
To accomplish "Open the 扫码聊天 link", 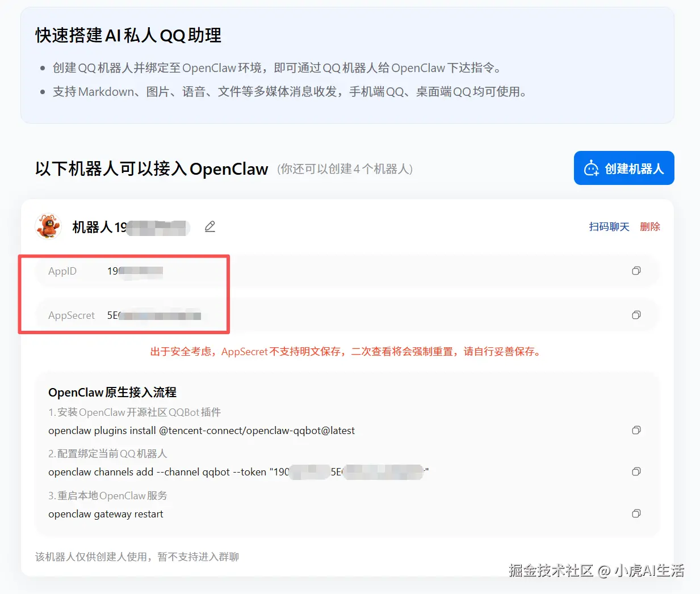I will (609, 227).
